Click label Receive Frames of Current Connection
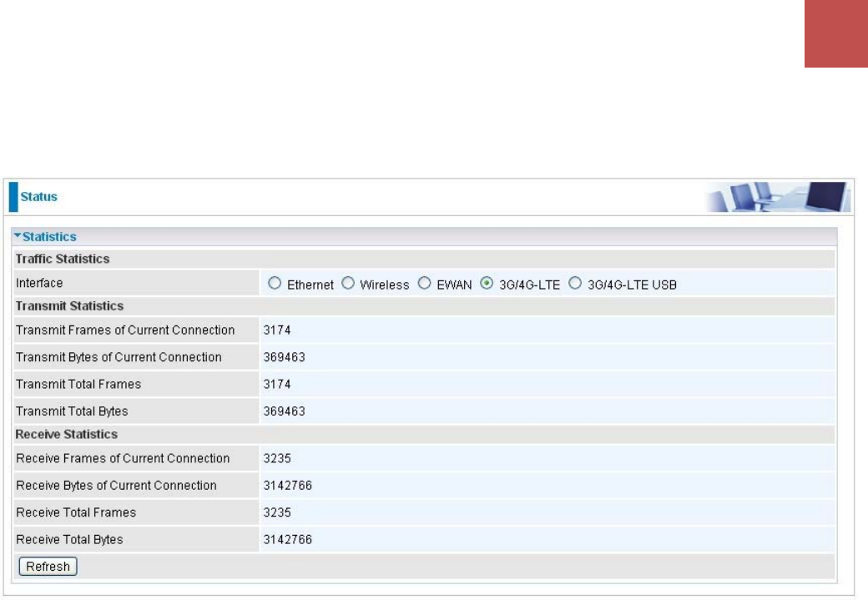Viewport: 868px width, 600px height. coord(123,458)
